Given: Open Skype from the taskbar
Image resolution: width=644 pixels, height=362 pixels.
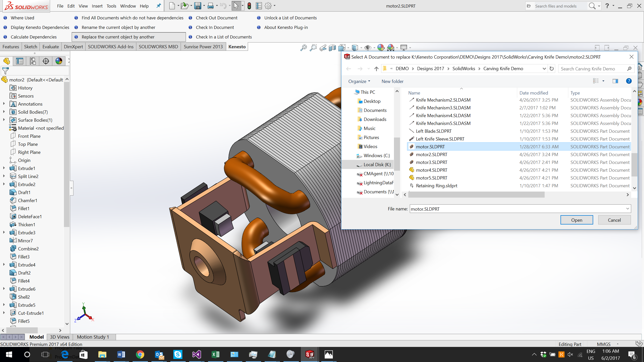Looking at the screenshot, I should tap(178, 354).
